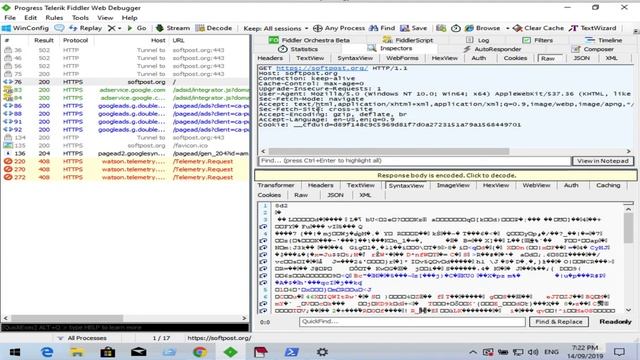Image resolution: width=640 pixels, height=360 pixels.
Task: Click Response body is encoded decode bar
Action: [446, 176]
